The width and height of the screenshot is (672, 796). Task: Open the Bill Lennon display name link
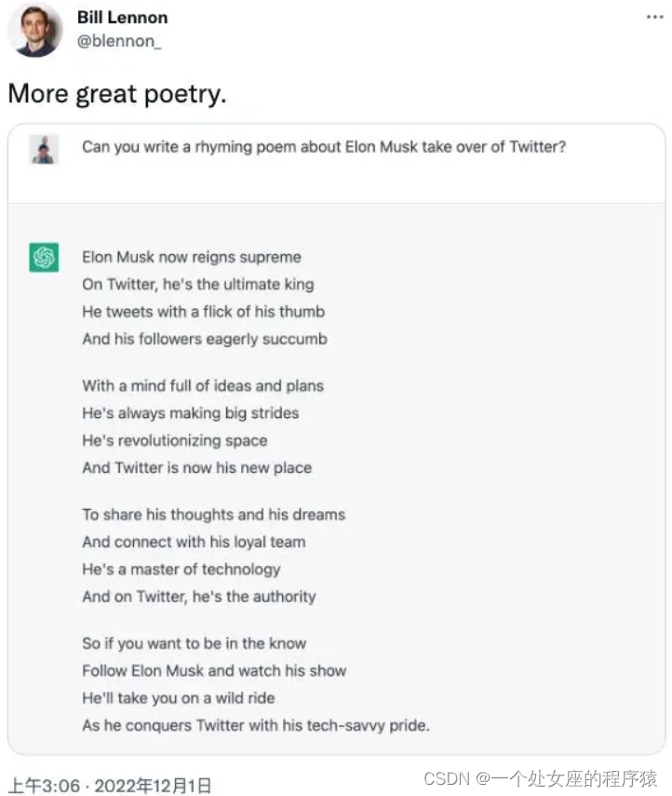(122, 19)
